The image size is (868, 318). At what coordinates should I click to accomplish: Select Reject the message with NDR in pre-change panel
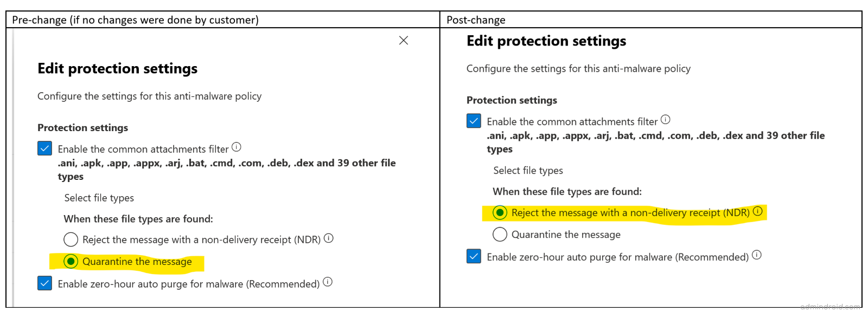[71, 239]
